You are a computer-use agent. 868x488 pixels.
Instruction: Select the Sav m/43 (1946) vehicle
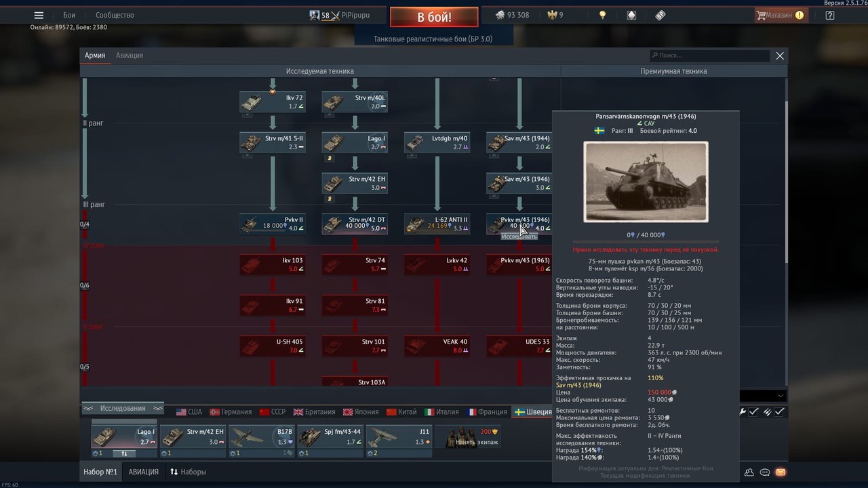click(519, 184)
